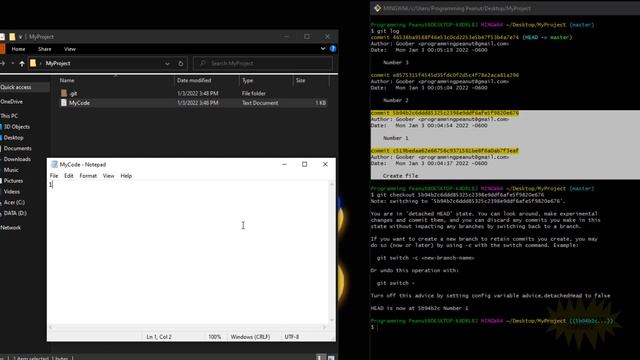Screen dimensions: 640x360
Task: Open Acer (C:) drive in the navigation pane
Action: 14,202
